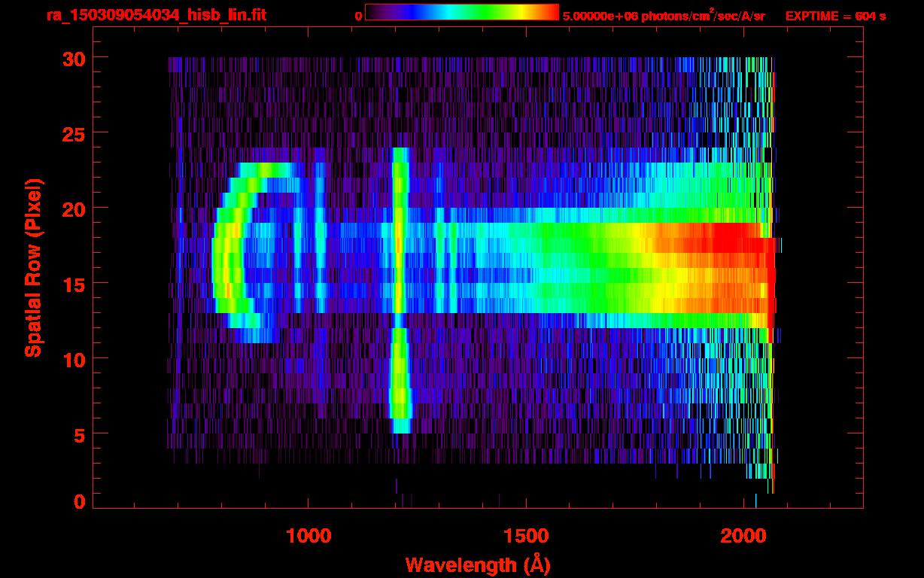Viewport: 924px width, 578px height.
Task: Click the colorbar minimum value 0
Action: click(359, 16)
